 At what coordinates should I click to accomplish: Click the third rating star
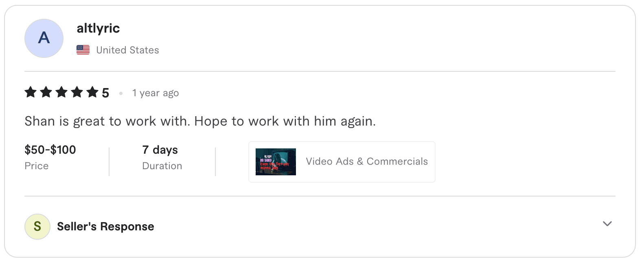click(x=61, y=92)
